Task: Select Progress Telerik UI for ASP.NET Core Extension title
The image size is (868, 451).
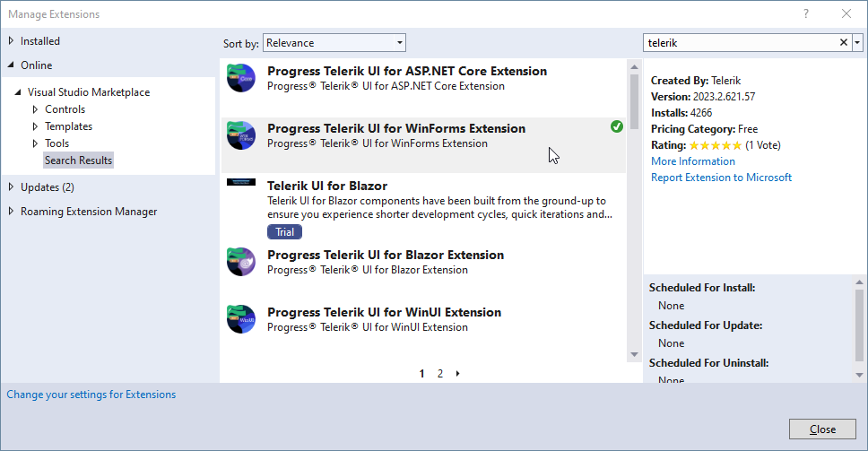Action: [x=407, y=71]
